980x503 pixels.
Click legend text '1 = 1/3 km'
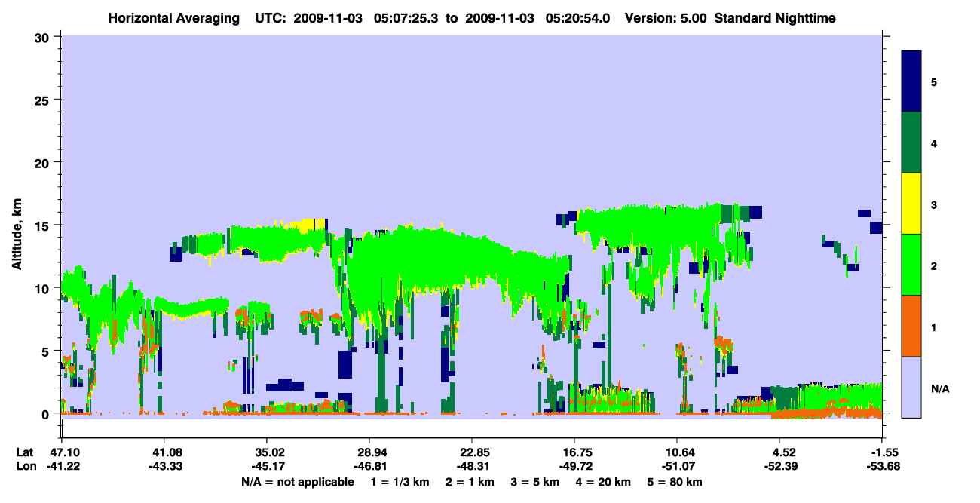pos(402,482)
